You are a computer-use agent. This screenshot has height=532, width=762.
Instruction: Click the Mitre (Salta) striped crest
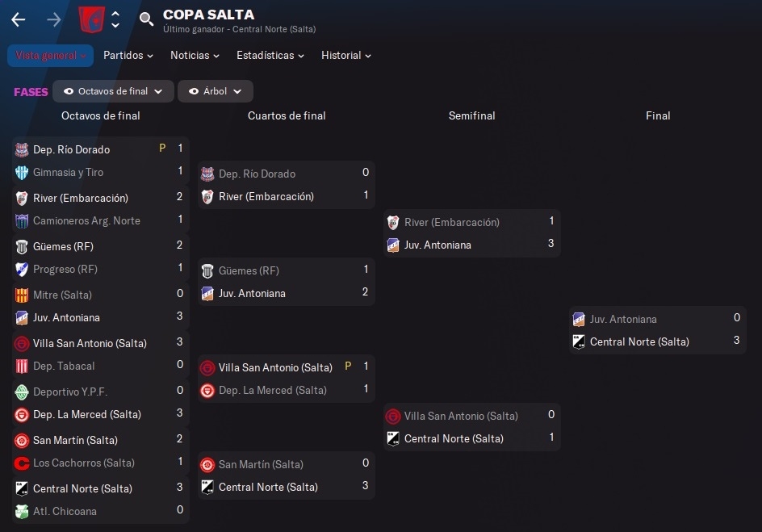pos(22,295)
